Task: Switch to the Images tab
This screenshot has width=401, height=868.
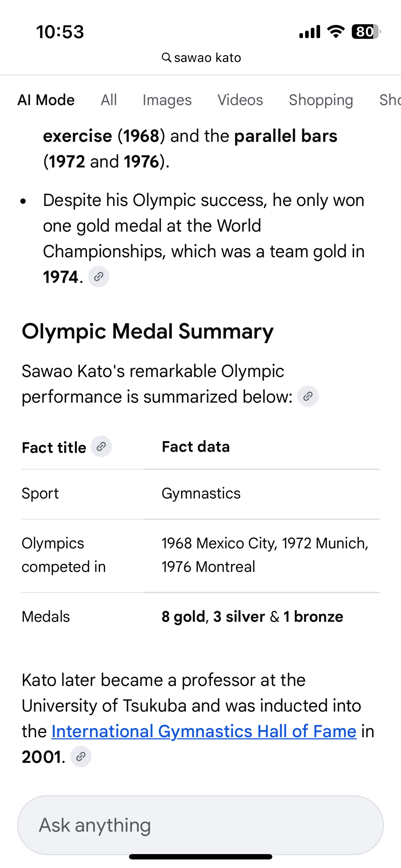Action: (167, 100)
